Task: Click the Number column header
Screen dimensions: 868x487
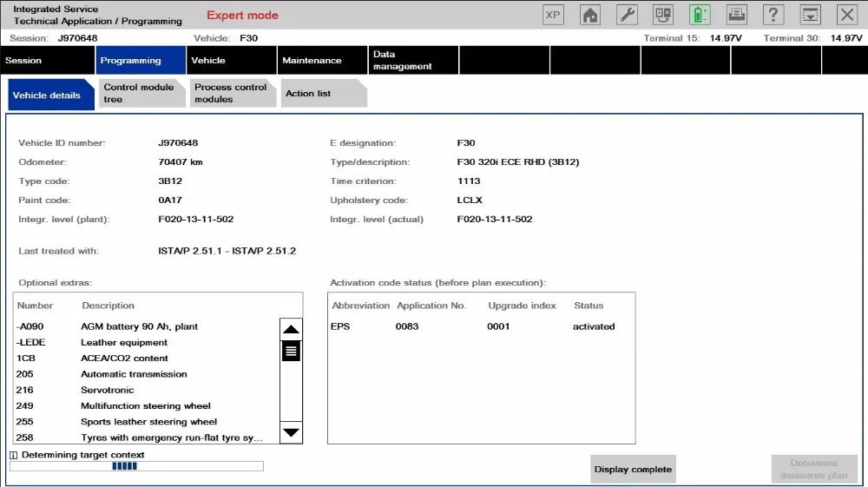Action: pos(35,306)
